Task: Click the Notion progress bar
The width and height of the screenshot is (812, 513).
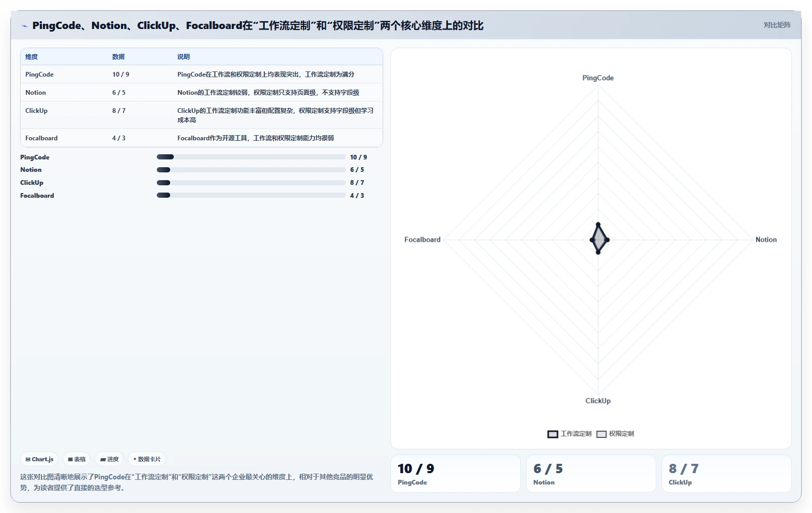Action: point(251,170)
